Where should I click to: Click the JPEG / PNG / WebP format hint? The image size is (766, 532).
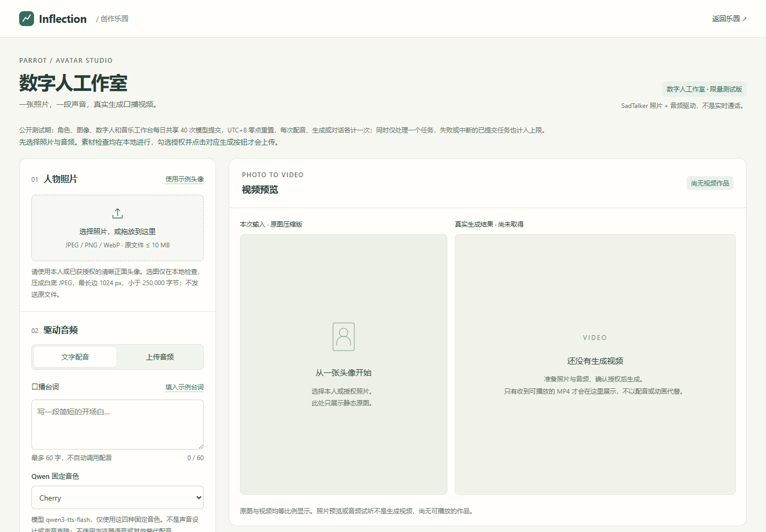coord(118,245)
